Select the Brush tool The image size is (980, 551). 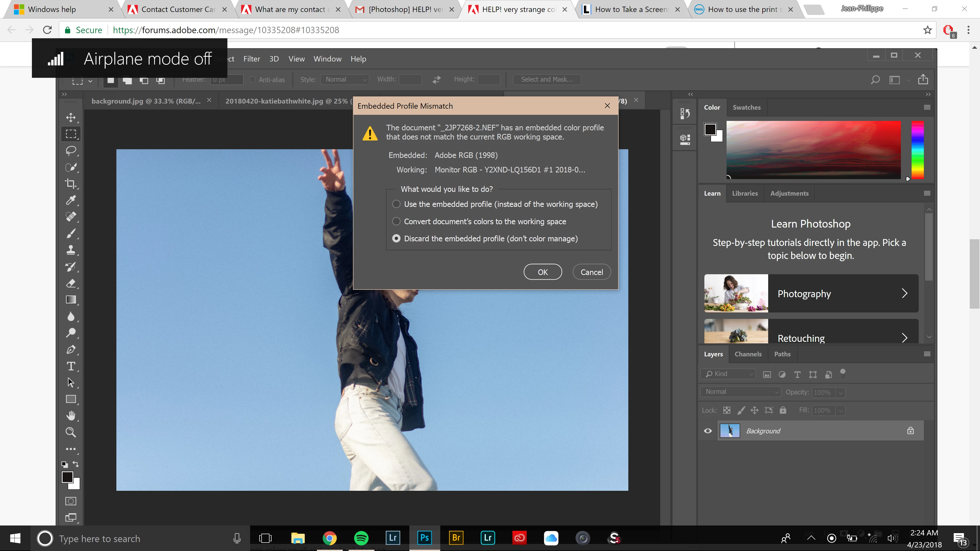[71, 233]
